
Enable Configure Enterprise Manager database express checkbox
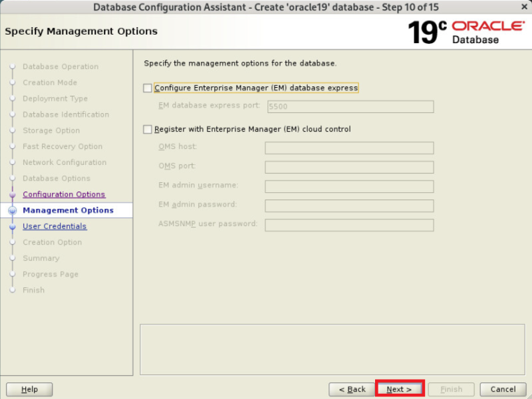coord(147,88)
